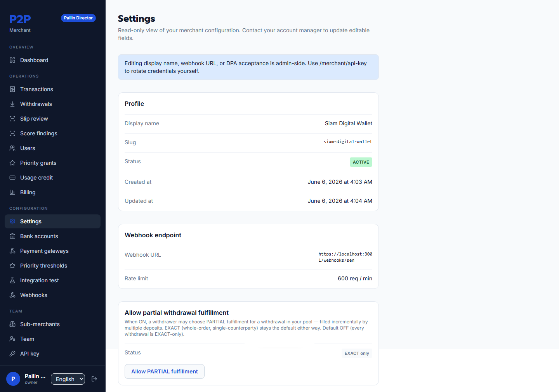Screen dimensions: 559x392
Task: Click the API key icon
Action: tap(12, 354)
